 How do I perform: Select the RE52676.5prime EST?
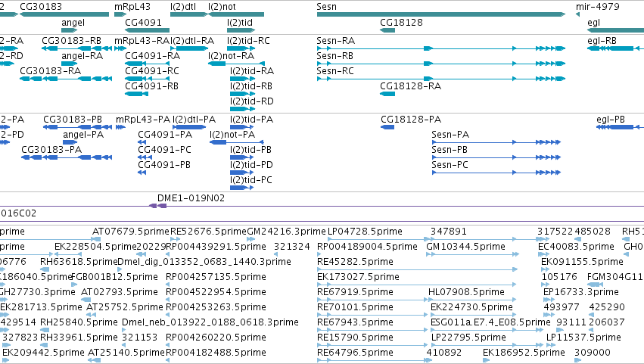point(209,232)
